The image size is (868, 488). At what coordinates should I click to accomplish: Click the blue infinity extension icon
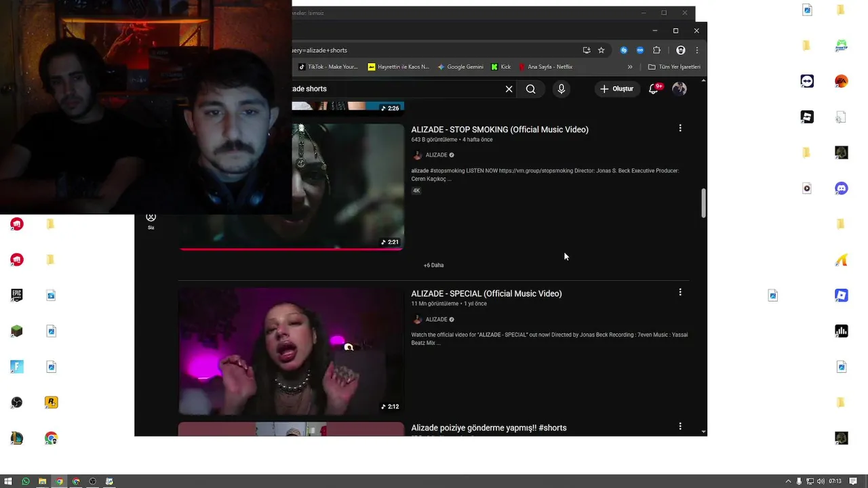click(640, 50)
